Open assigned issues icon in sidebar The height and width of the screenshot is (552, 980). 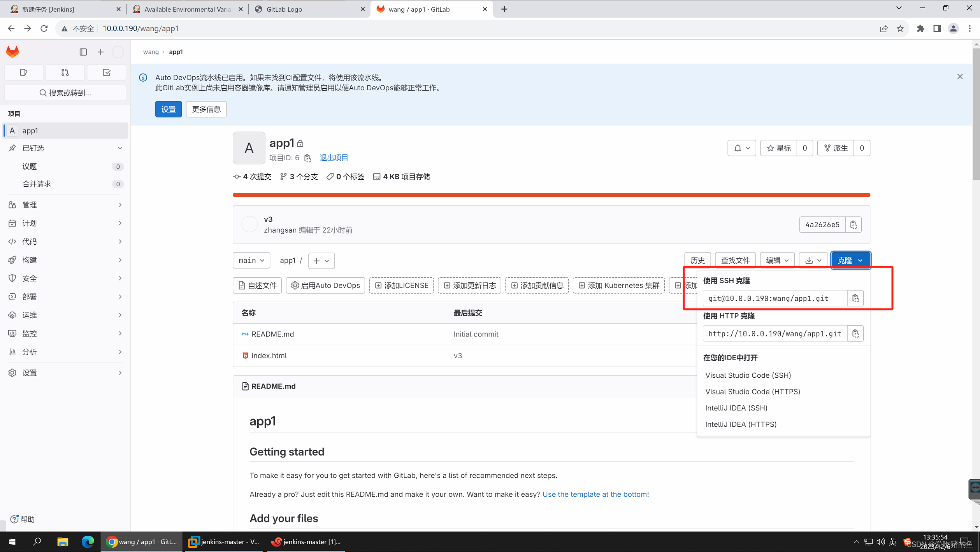coord(24,72)
